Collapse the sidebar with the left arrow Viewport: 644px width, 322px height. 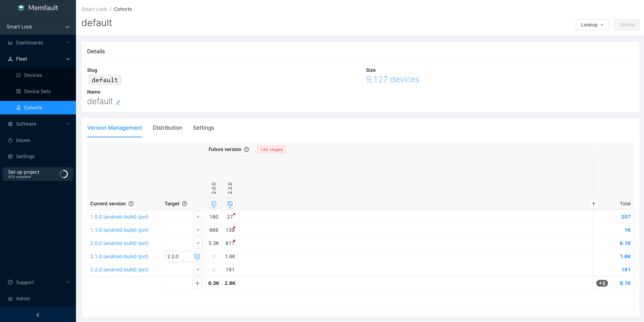pos(38,315)
